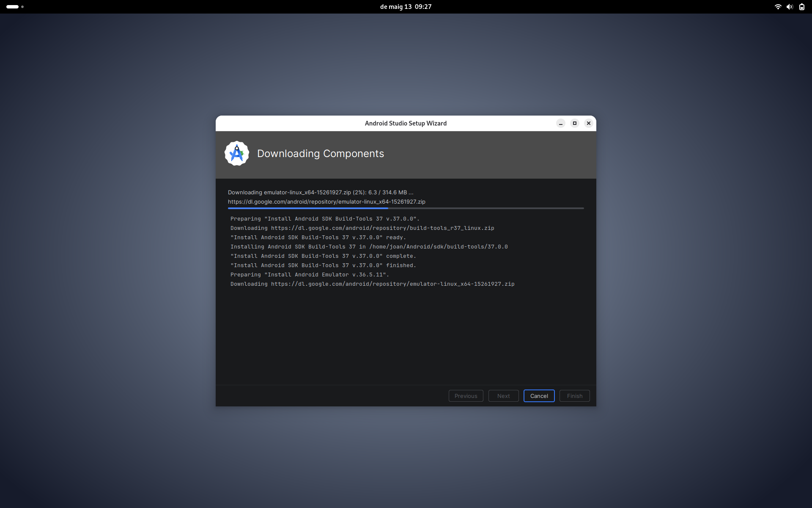Close the Android Studio Setup Wizard
812x508 pixels.
click(589, 123)
